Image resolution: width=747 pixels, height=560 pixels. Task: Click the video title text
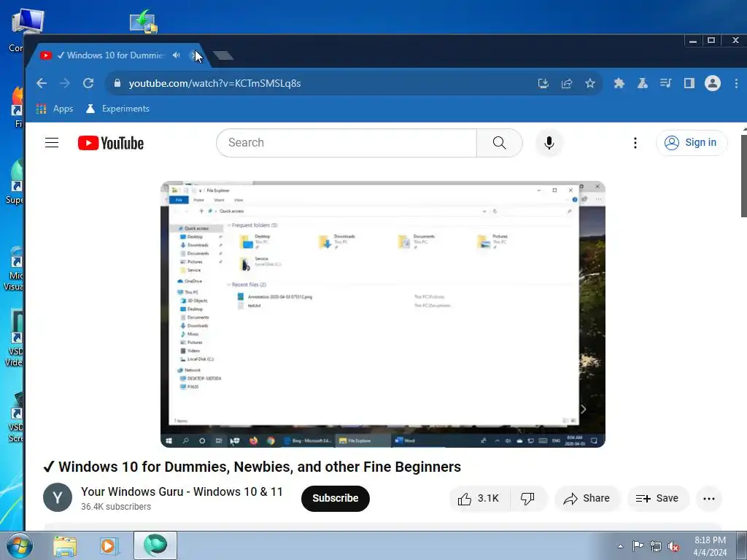(x=252, y=467)
